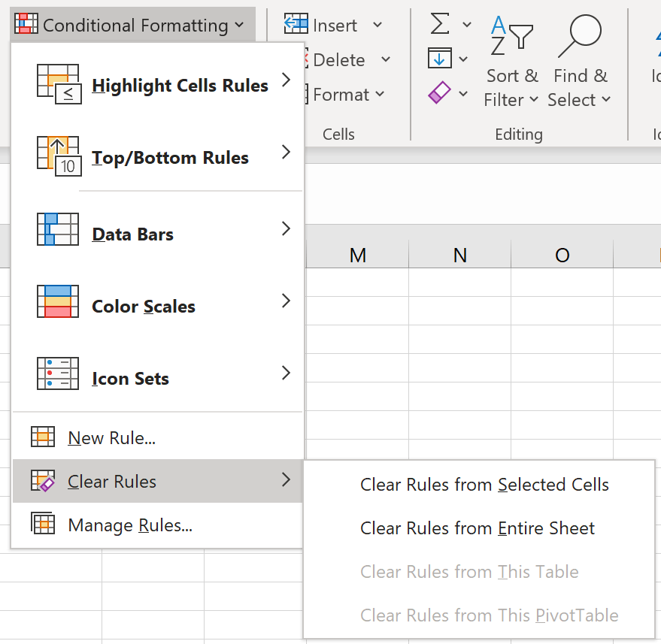
Task: Select Manage Rules... menu entry
Action: (x=129, y=525)
